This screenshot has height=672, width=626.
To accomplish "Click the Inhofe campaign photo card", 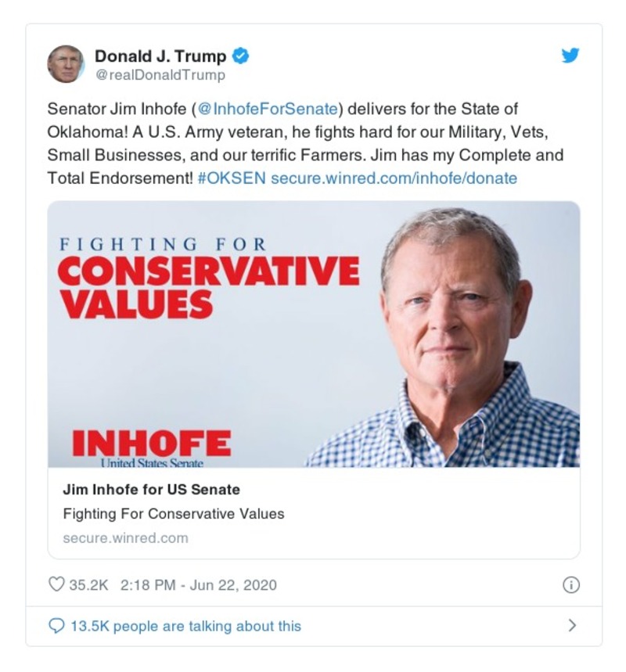I will (313, 332).
